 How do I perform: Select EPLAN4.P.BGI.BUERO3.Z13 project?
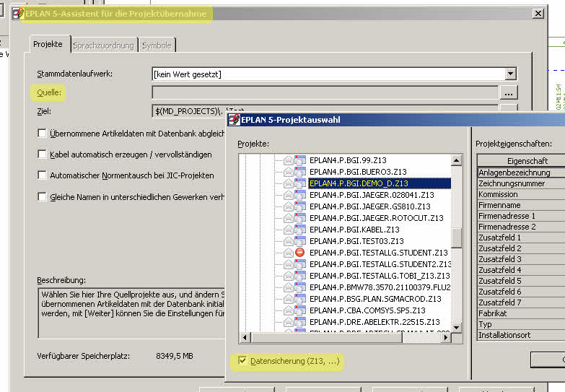pos(358,172)
